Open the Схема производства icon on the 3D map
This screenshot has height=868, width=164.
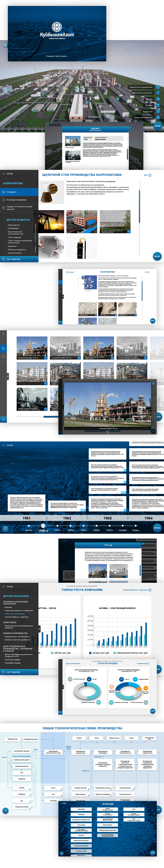(158, 117)
